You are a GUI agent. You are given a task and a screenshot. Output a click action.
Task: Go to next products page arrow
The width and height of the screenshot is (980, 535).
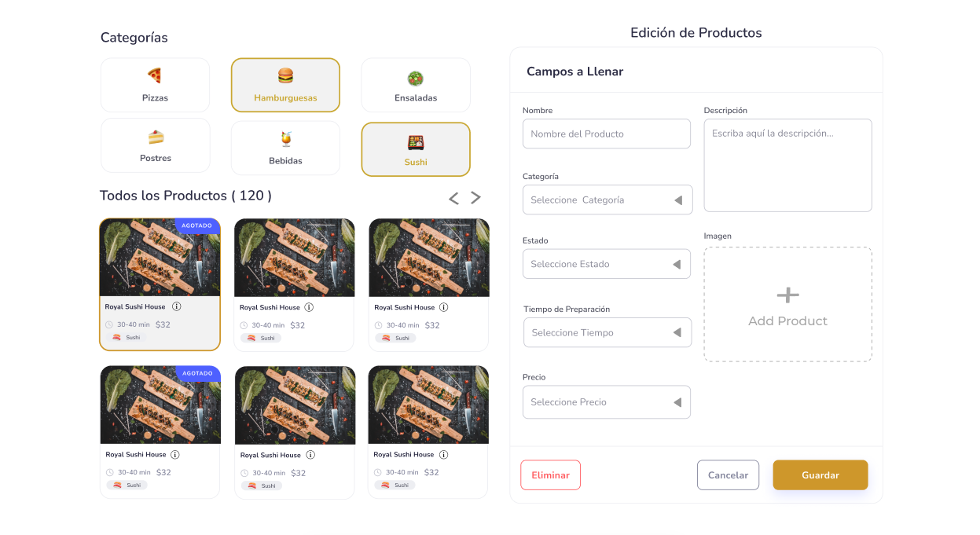[x=475, y=198]
